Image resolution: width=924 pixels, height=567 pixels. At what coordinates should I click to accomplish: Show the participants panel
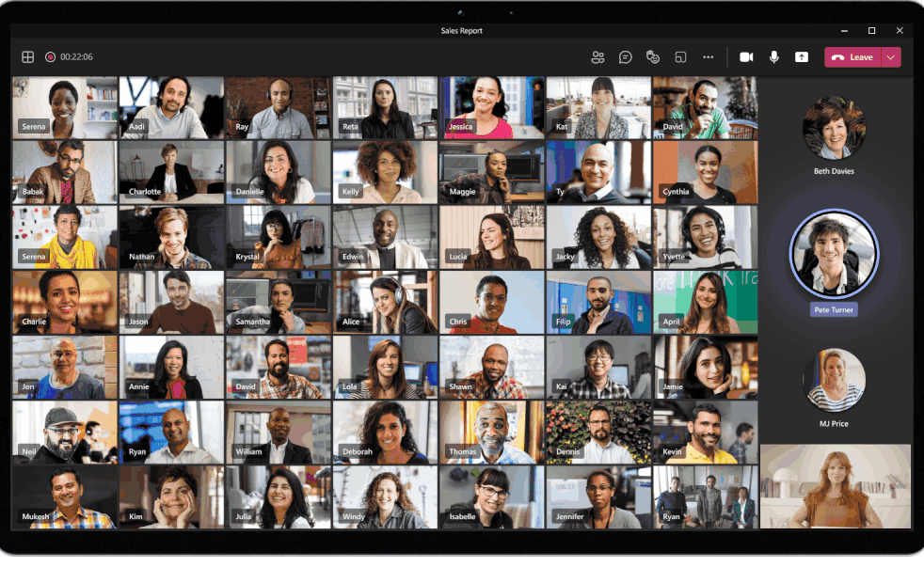597,57
